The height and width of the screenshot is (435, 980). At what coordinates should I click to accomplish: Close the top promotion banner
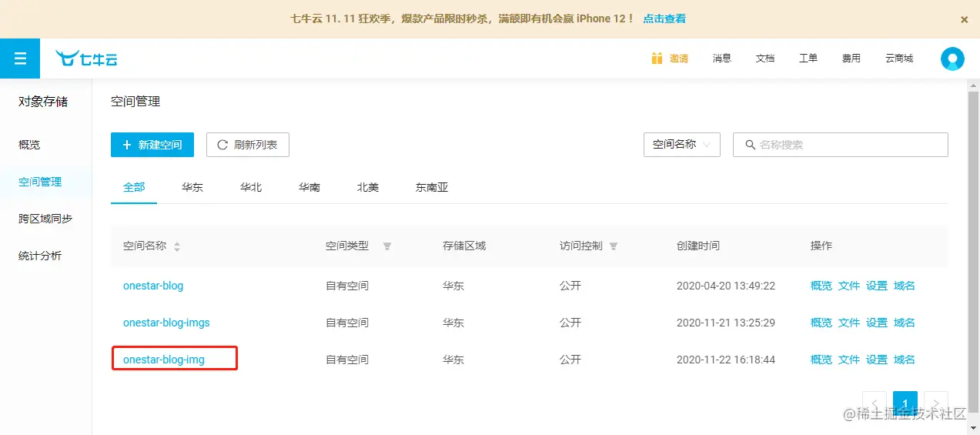coord(965,20)
